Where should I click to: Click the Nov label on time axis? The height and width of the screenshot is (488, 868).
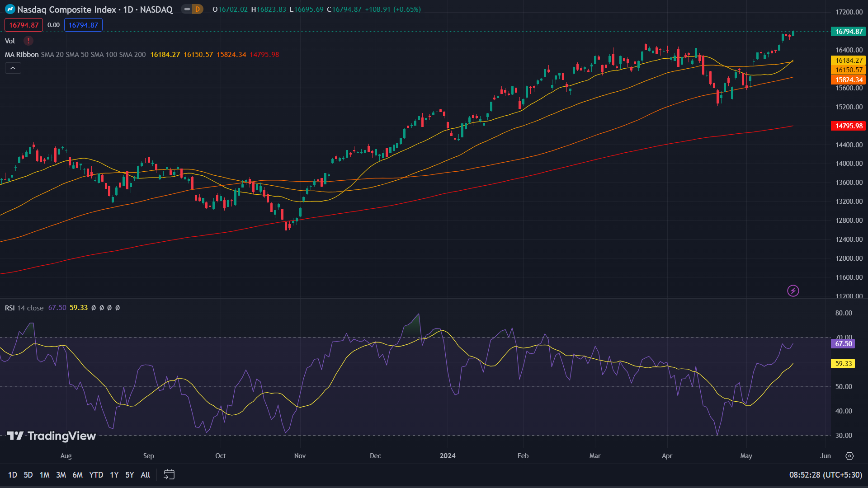point(300,456)
